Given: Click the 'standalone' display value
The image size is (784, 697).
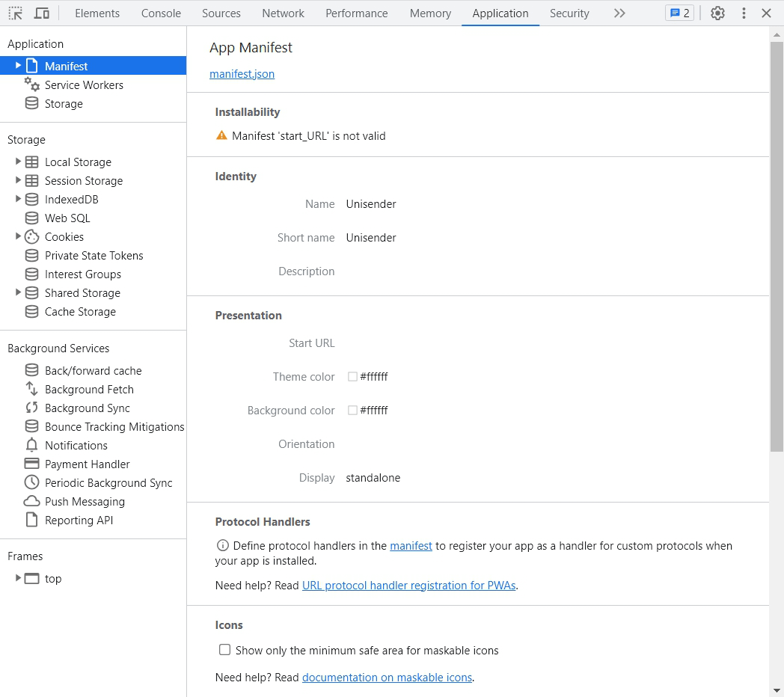Looking at the screenshot, I should 373,477.
